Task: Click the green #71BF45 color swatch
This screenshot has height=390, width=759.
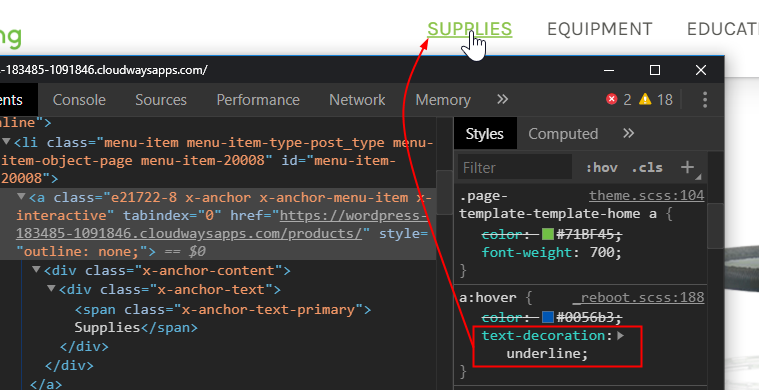Action: coord(547,234)
